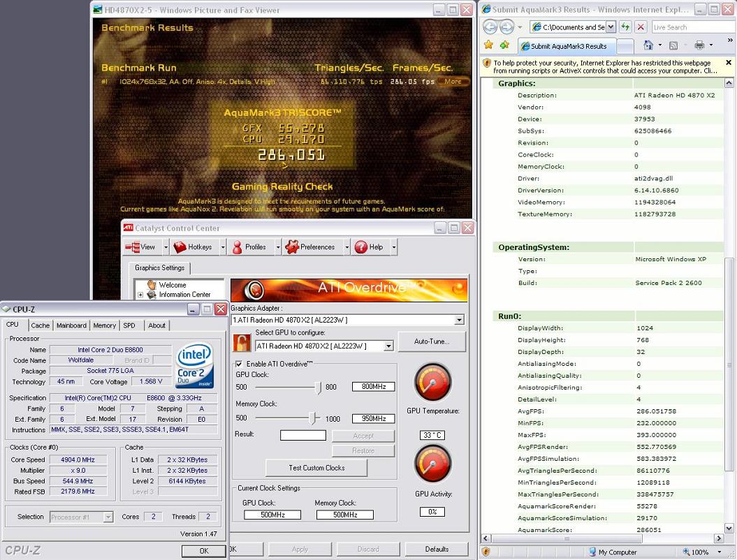Viewport: 737px width, 560px height.
Task: Open Favorites Center via the yellow star
Action: coord(489,45)
